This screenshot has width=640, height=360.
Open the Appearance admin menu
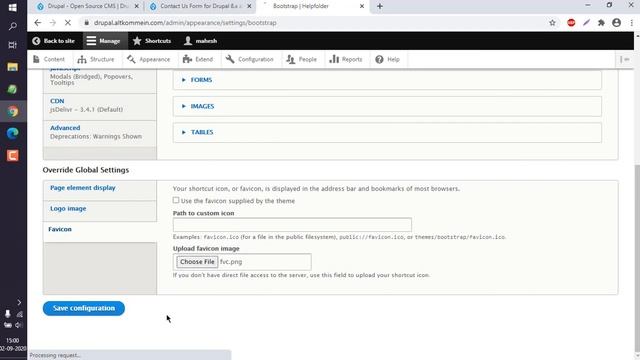click(149, 60)
